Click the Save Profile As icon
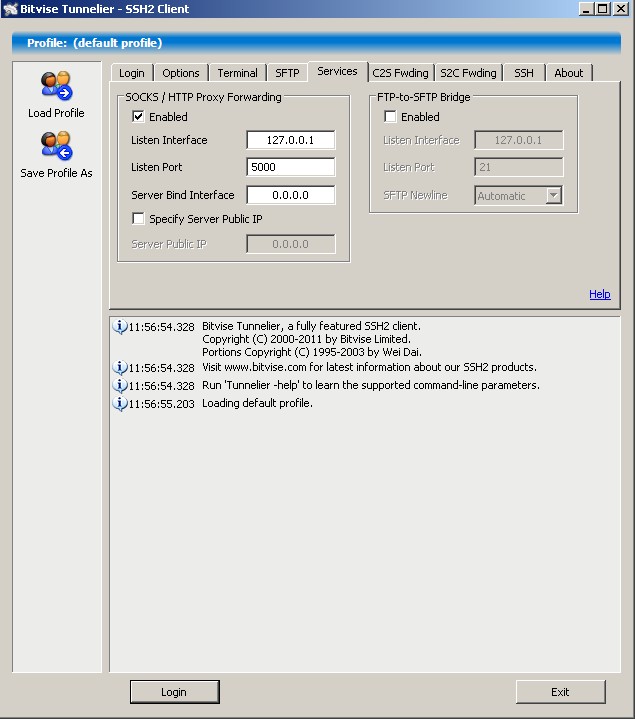Viewport: 635px width, 719px height. click(x=56, y=146)
